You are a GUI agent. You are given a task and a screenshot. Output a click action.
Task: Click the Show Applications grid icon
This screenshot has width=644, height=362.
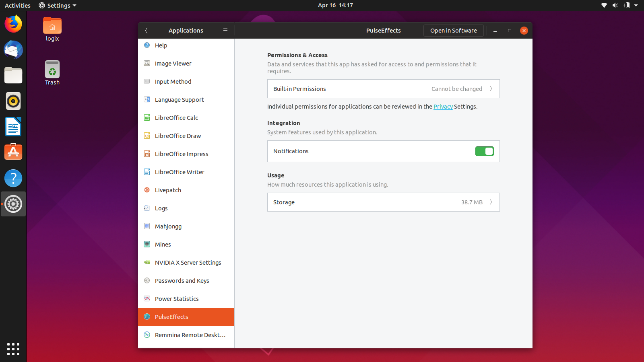tap(13, 349)
